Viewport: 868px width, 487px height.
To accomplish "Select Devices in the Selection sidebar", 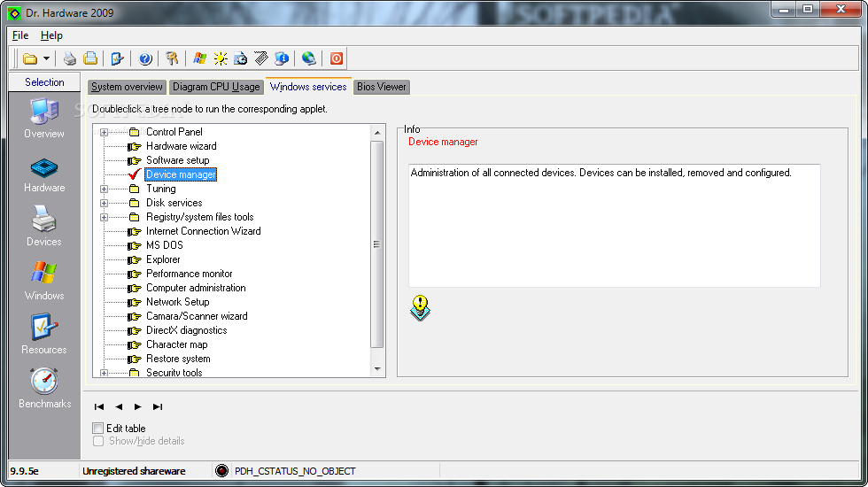I will pyautogui.click(x=44, y=226).
